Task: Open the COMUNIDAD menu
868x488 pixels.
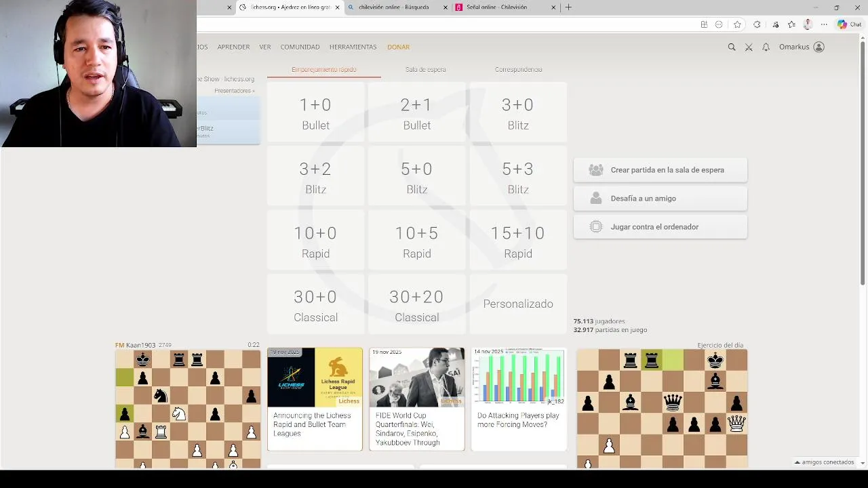Action: [300, 47]
